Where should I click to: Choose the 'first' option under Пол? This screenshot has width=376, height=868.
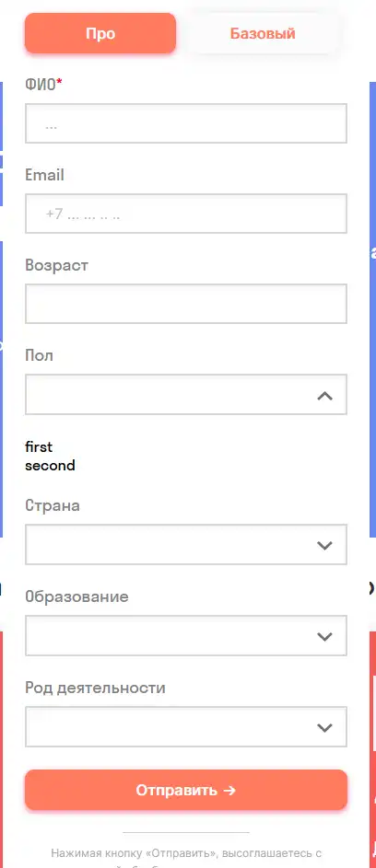[x=39, y=446]
